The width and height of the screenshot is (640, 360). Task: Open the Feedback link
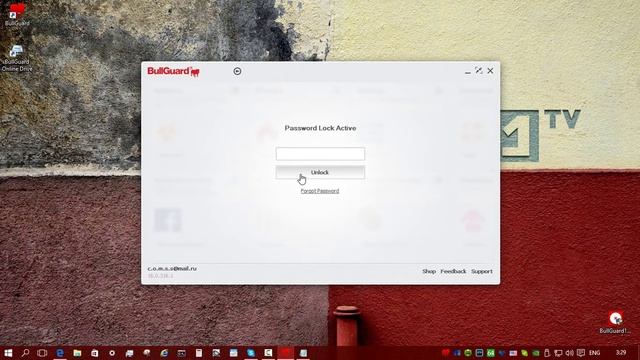(x=453, y=271)
